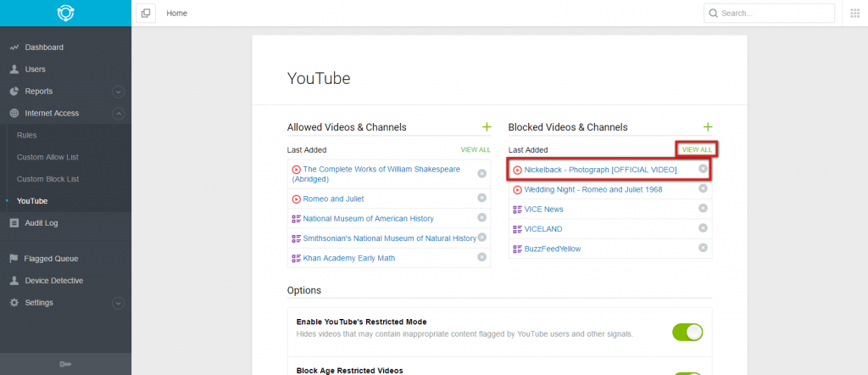
Task: Click the Users person icon in the sidebar
Action: coord(14,70)
